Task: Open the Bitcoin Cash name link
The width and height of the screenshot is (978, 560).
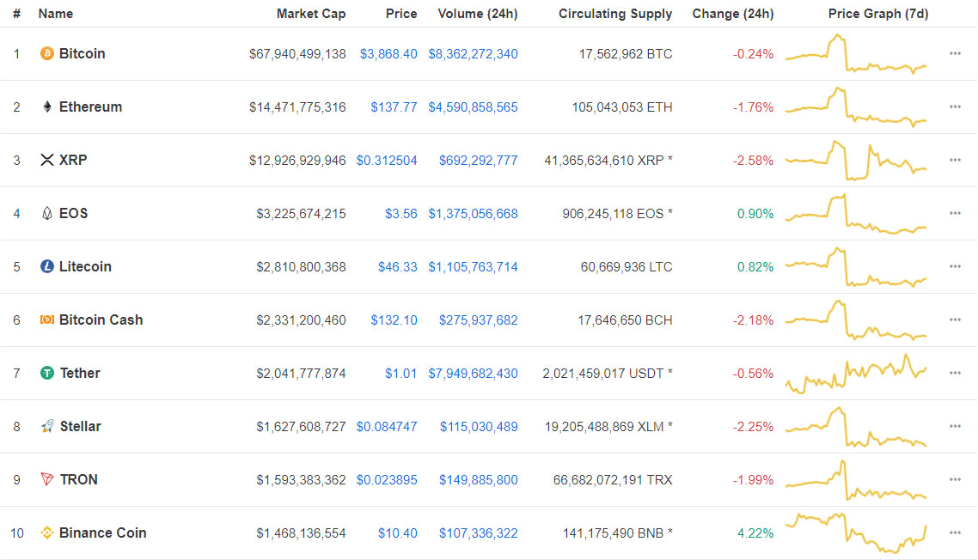Action: pyautogui.click(x=101, y=320)
